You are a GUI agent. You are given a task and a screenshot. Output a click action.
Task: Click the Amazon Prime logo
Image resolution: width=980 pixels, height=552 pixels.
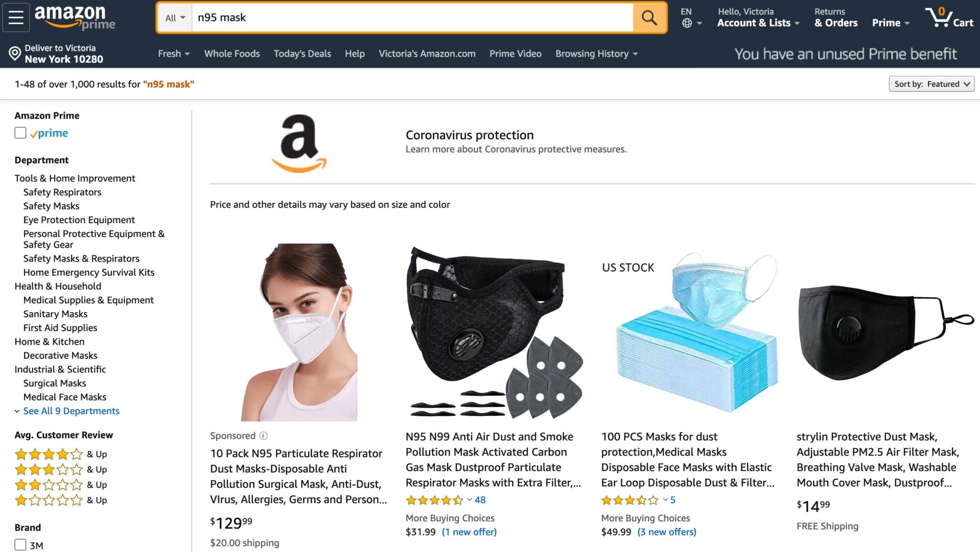[x=75, y=18]
